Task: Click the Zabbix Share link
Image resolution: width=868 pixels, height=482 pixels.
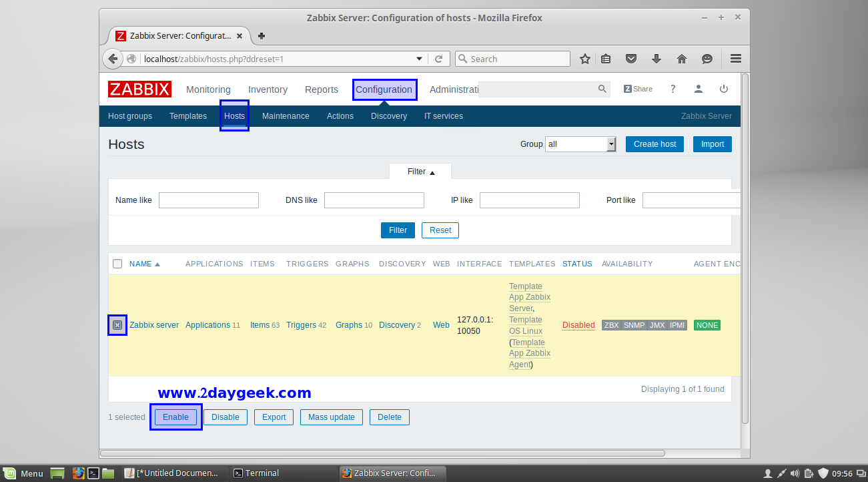Action: (x=638, y=89)
